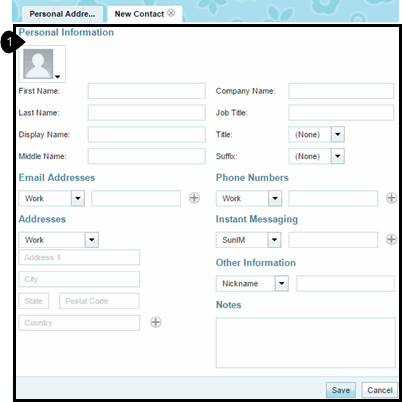Click the Instant Messaging heading
Image resolution: width=404 pixels, height=402 pixels.
257,219
